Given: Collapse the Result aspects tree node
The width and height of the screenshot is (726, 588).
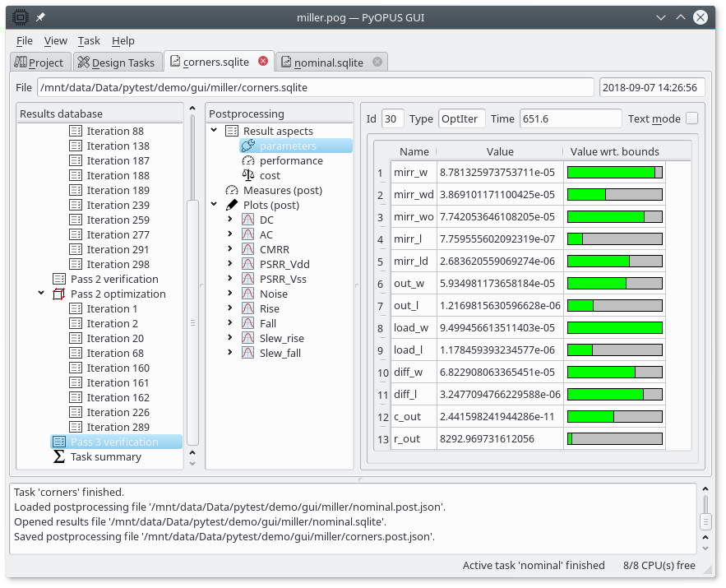Looking at the screenshot, I should (x=215, y=131).
